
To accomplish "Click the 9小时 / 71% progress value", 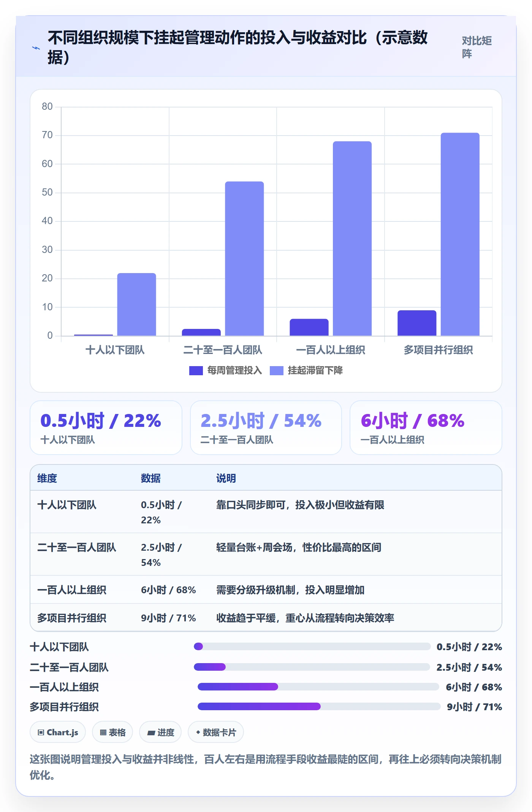I will point(474,707).
